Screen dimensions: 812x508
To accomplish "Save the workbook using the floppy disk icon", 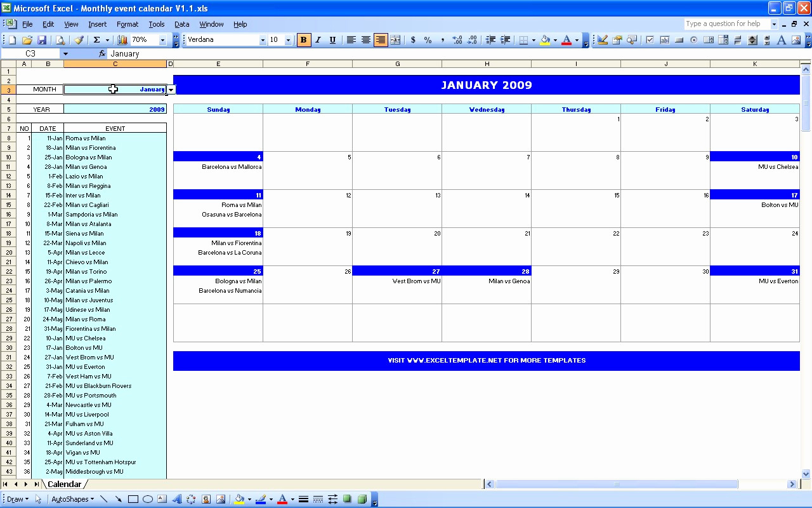I will pyautogui.click(x=42, y=40).
